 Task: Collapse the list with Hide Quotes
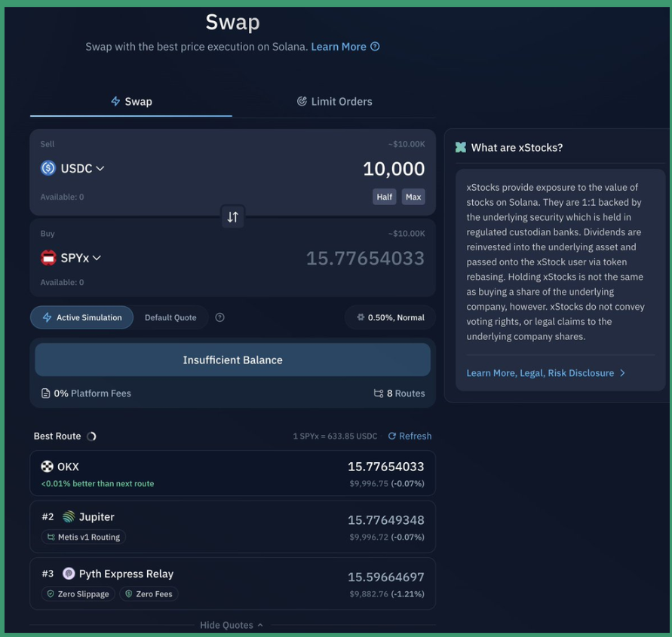click(x=232, y=625)
